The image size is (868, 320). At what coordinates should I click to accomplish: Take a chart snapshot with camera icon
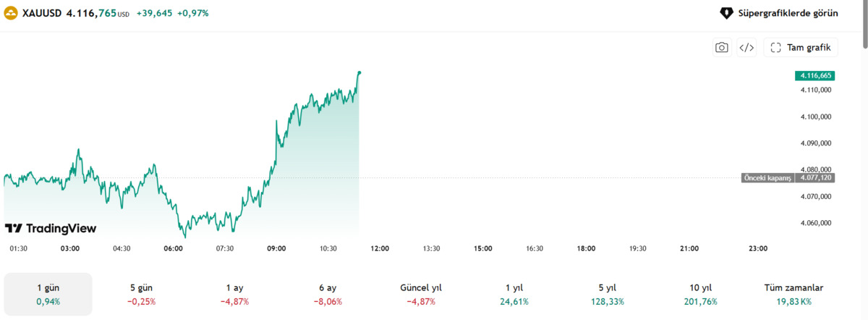pos(722,48)
